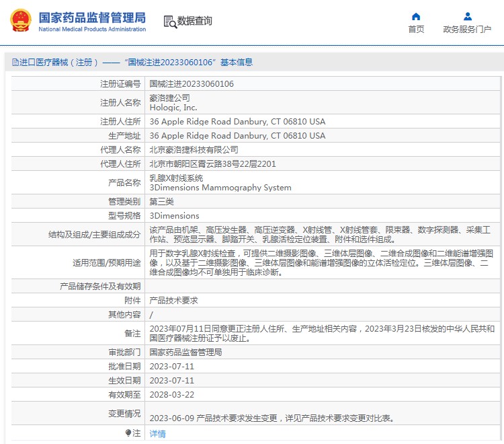Click the 首页 house icon
The image size is (504, 444).
click(x=416, y=16)
